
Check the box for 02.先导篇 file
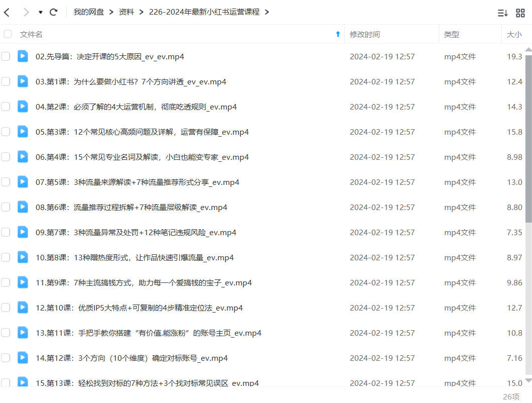[x=6, y=56]
